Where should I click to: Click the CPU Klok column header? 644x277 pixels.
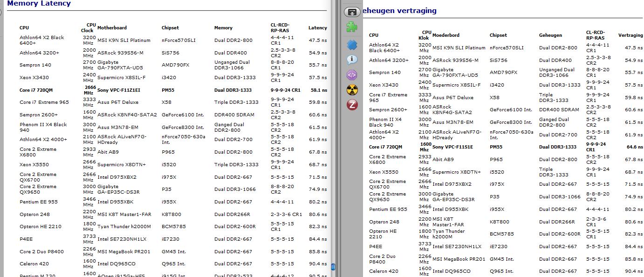[425, 35]
